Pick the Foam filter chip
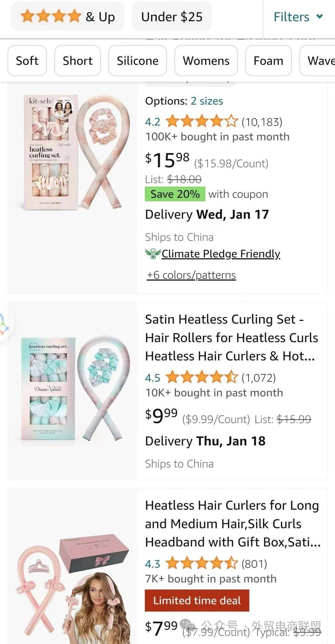Screen dimensions: 335x644 [x=268, y=61]
